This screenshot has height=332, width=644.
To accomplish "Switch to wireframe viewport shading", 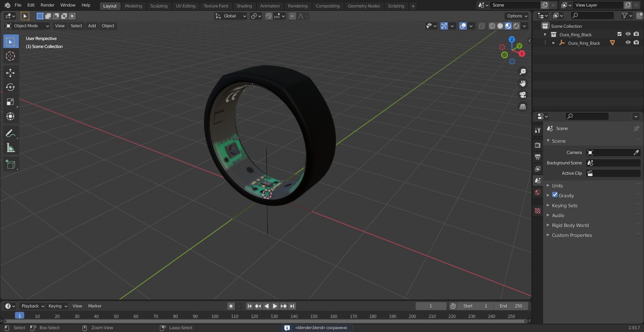I will coord(492,26).
